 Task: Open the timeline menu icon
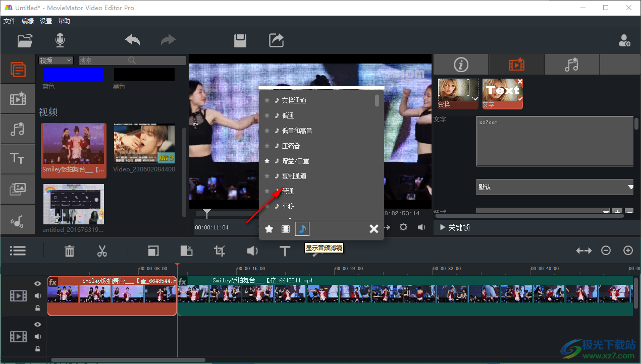coord(18,251)
